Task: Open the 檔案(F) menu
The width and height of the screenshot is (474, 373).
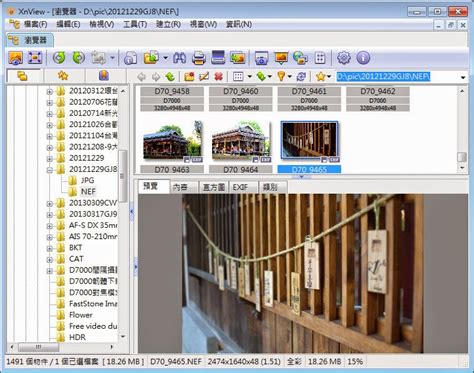Action: 35,24
